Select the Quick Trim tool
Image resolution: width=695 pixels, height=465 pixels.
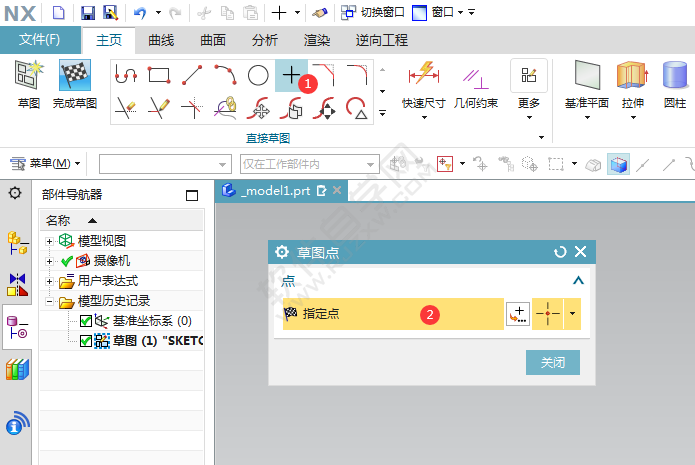126,108
